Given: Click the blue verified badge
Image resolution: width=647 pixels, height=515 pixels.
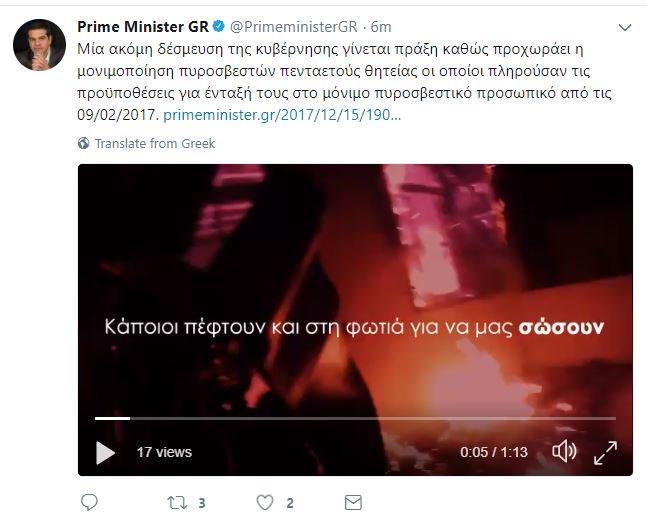Looking at the screenshot, I should pyautogui.click(x=218, y=26).
